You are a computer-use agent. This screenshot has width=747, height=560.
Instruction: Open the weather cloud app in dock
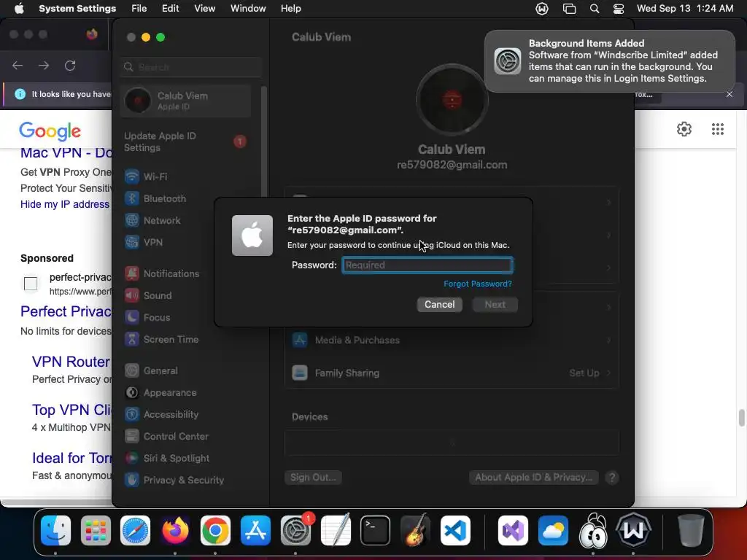(x=553, y=530)
